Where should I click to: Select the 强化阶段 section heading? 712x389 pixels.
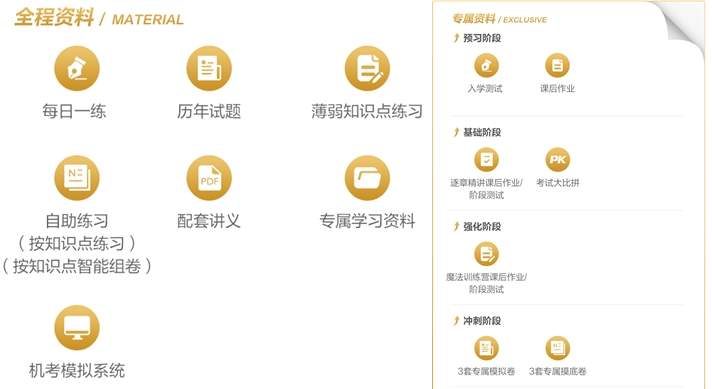(482, 227)
